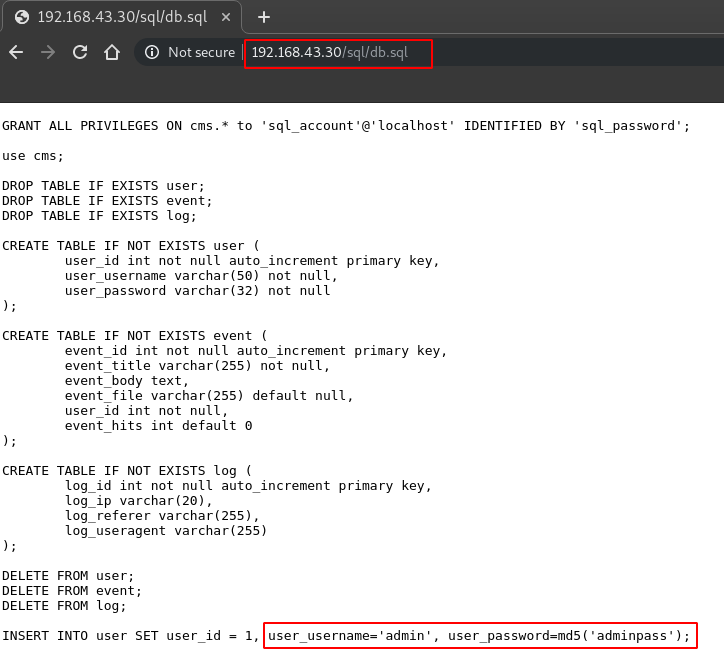Select the 192.168.43.30/sql/db.sql tab
Viewport: 724px width, 653px height.
click(x=120, y=17)
